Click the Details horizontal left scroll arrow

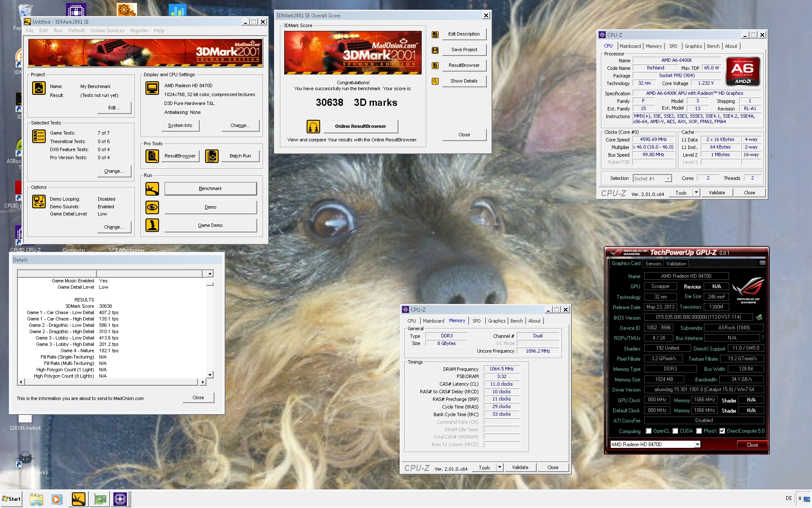[x=21, y=382]
